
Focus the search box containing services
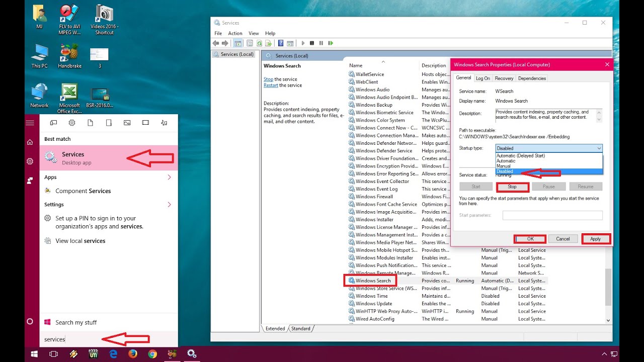[x=109, y=339]
